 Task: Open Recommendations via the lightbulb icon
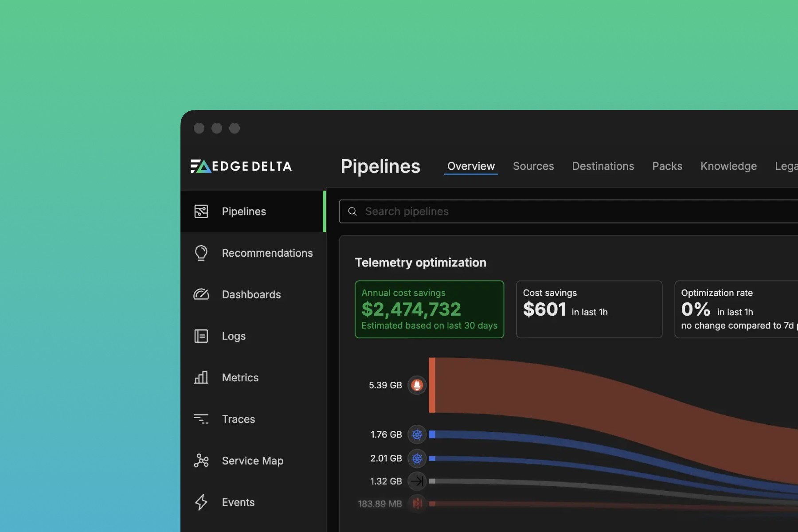(x=201, y=253)
